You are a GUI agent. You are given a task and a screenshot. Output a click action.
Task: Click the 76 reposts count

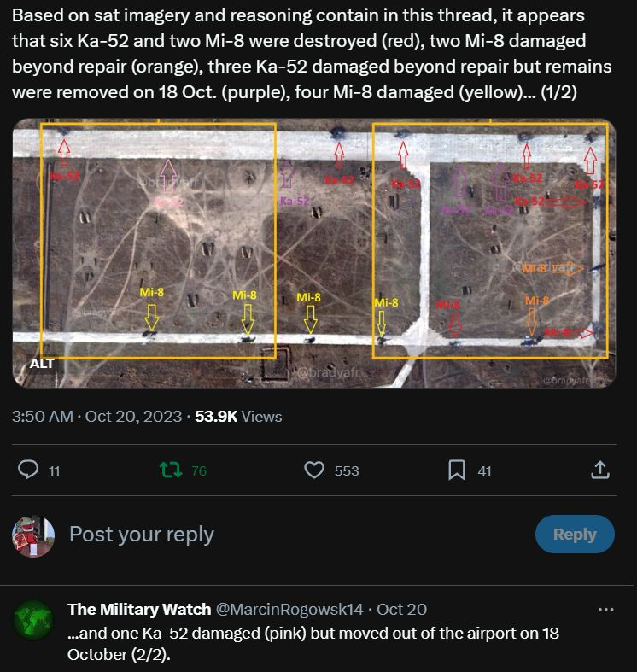click(199, 471)
